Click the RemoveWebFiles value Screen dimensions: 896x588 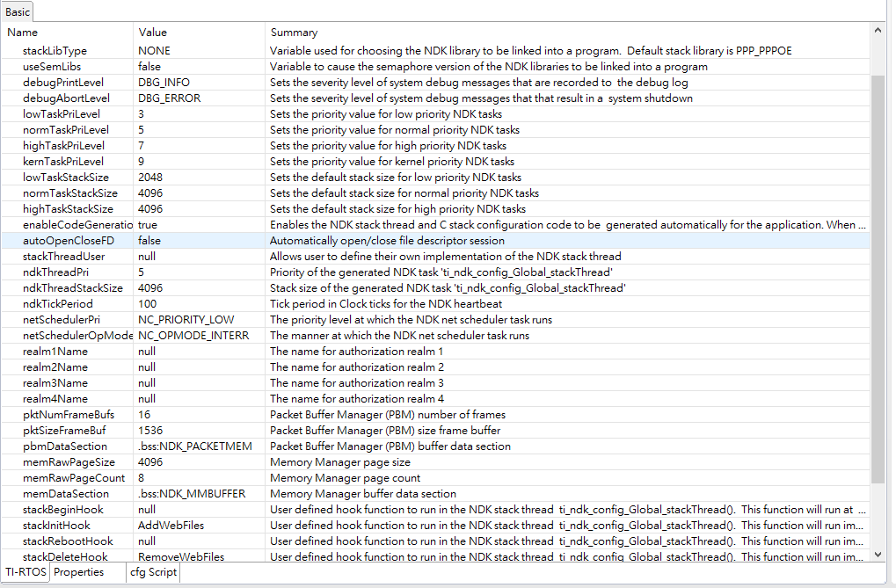click(x=181, y=556)
